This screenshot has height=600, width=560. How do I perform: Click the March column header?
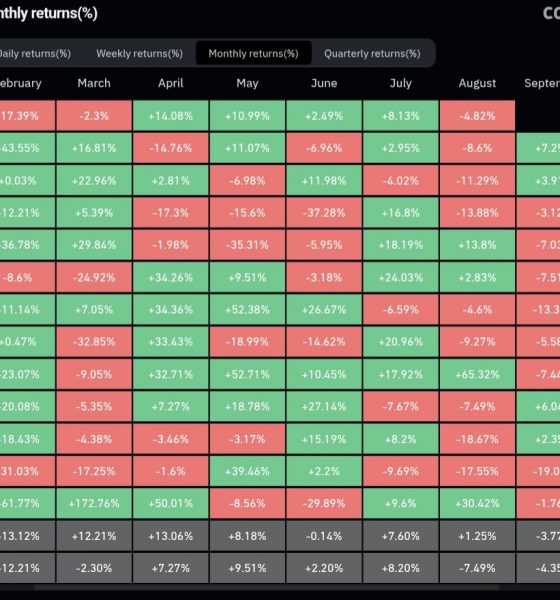94,83
